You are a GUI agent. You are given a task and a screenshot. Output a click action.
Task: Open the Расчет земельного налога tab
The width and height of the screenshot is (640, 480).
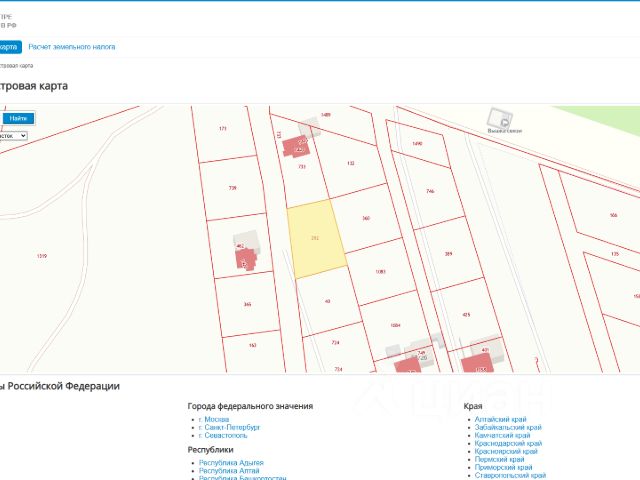[72, 47]
